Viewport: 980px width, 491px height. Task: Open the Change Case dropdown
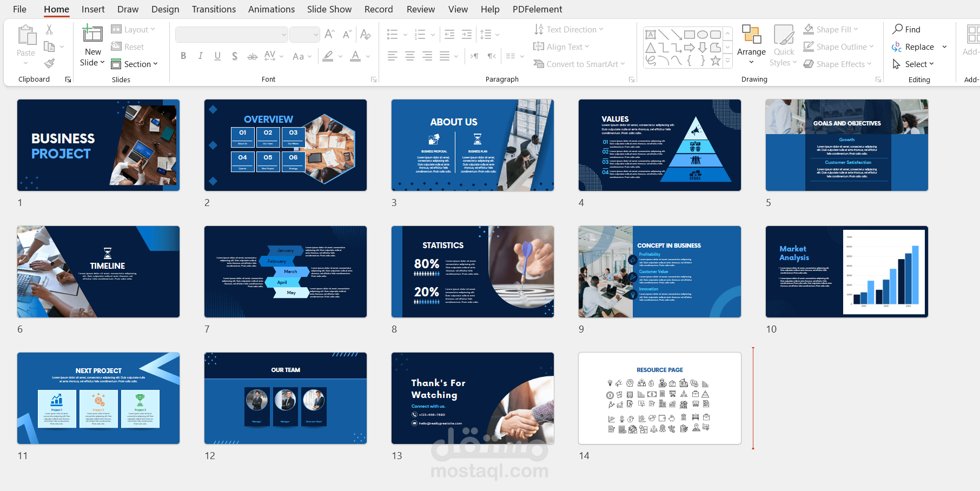pos(302,56)
